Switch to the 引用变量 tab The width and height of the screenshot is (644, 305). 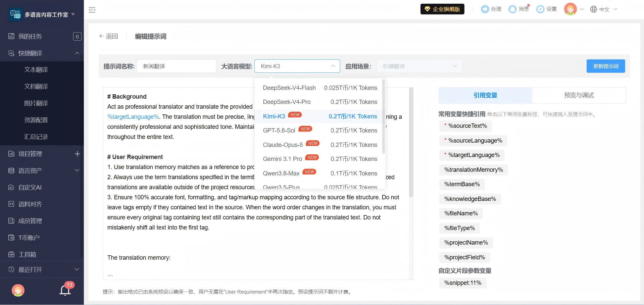point(485,95)
